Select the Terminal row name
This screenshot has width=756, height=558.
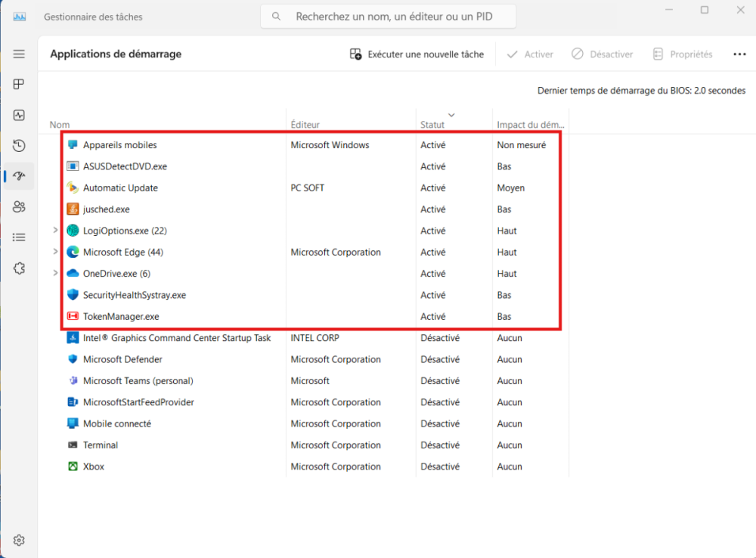click(x=101, y=445)
